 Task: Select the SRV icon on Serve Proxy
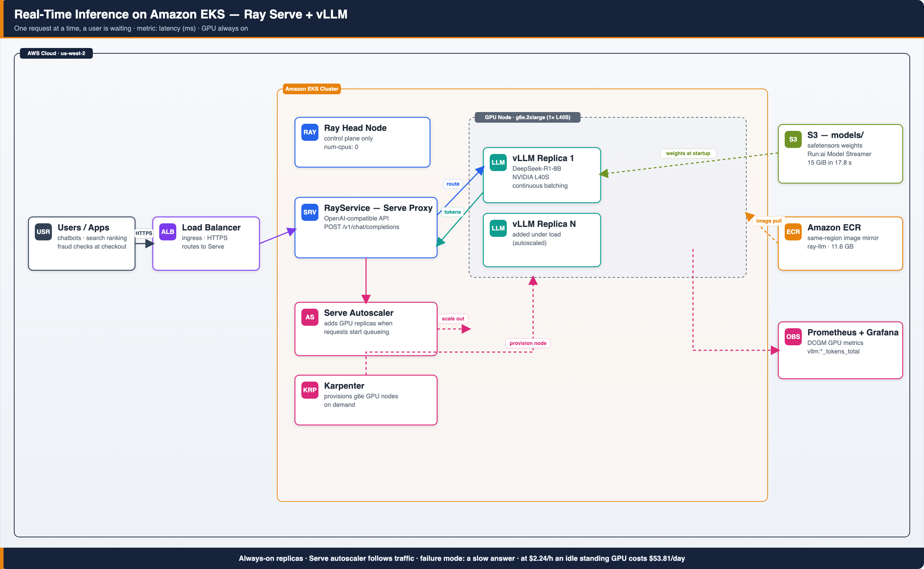click(x=310, y=212)
